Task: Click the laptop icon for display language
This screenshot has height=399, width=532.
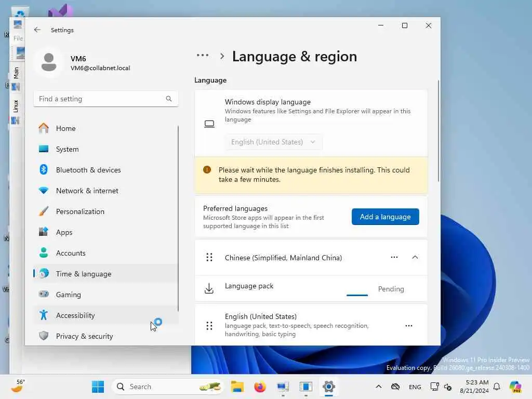Action: coord(209,124)
